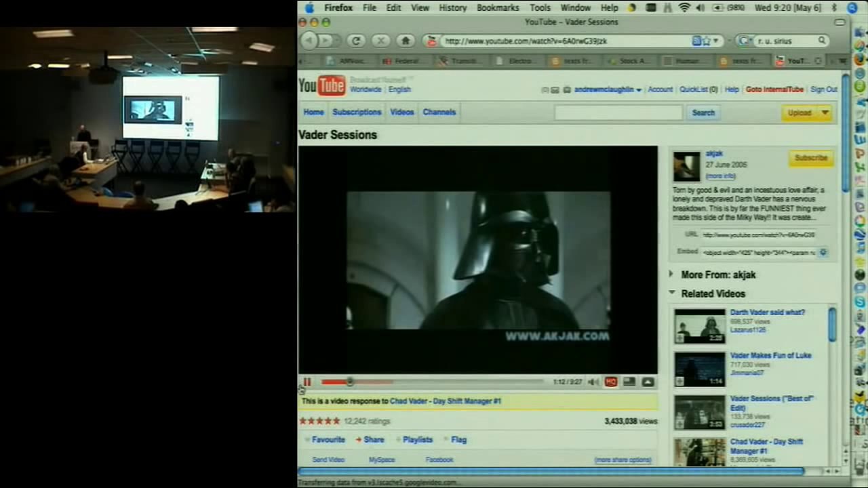Reload the current page
Screen dimensions: 868x488
(x=356, y=41)
